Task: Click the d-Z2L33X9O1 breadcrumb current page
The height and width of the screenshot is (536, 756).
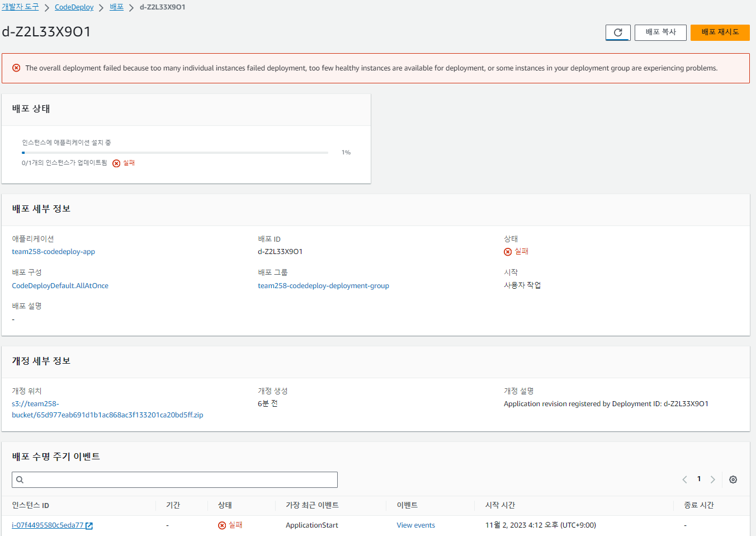Action: click(x=162, y=7)
